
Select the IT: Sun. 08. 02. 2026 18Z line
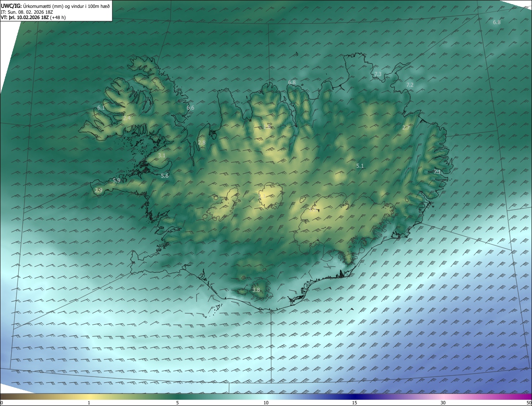pos(27,12)
